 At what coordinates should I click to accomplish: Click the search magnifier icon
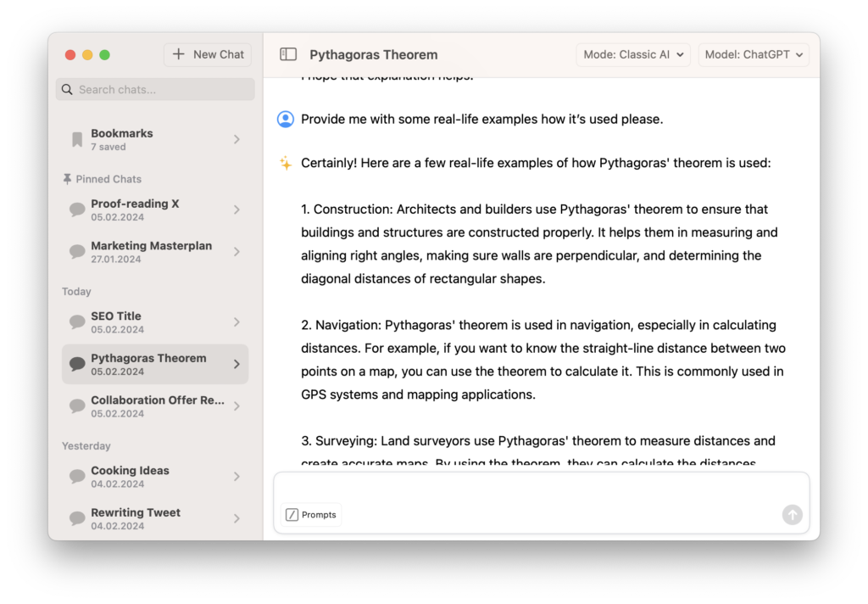67,89
